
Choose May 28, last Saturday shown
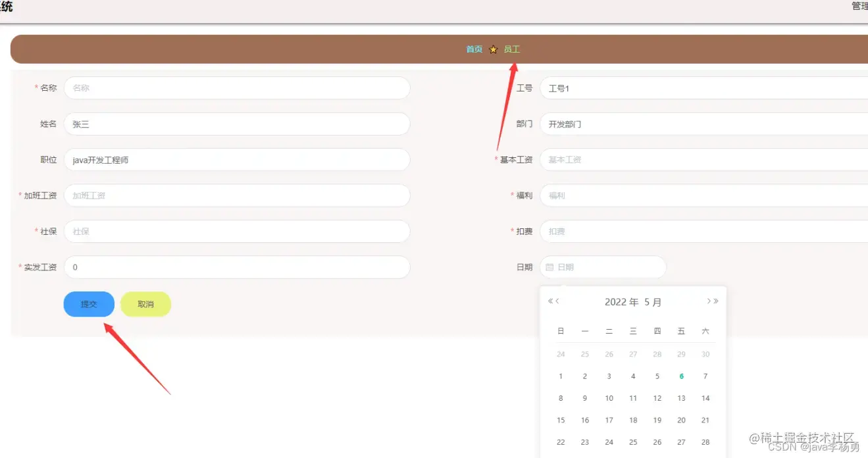(705, 442)
